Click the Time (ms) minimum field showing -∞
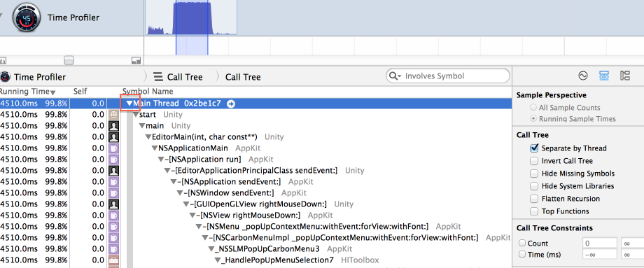The height and width of the screenshot is (268, 644). (600, 255)
